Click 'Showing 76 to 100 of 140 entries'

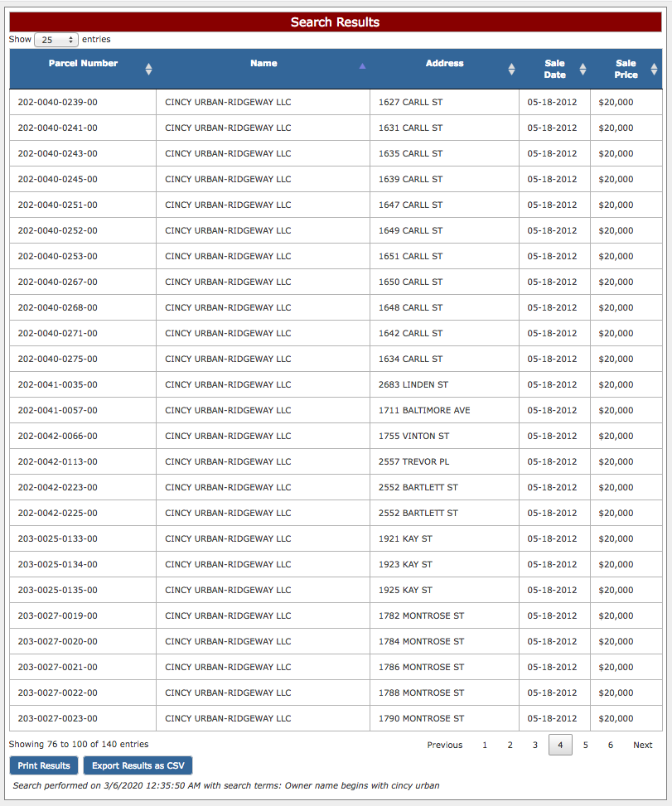click(79, 745)
